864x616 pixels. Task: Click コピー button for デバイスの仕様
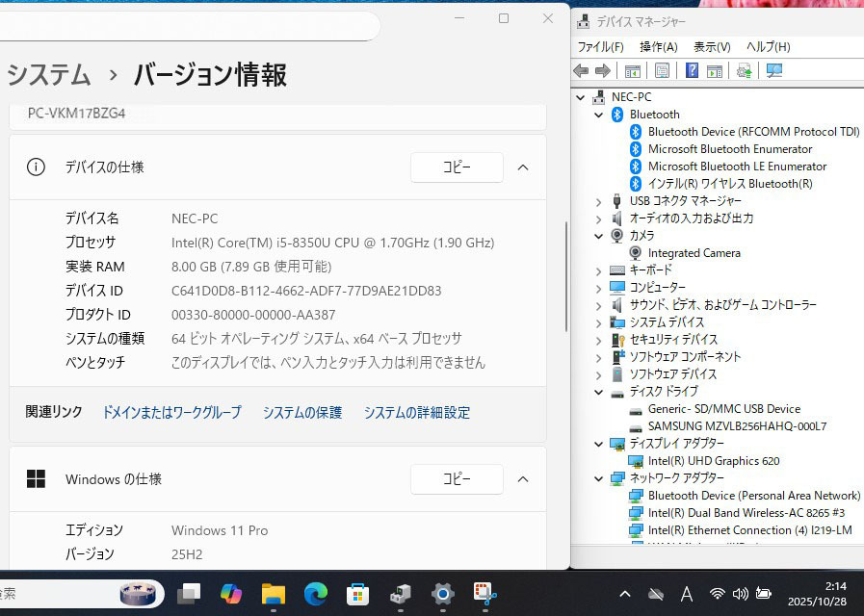(457, 167)
